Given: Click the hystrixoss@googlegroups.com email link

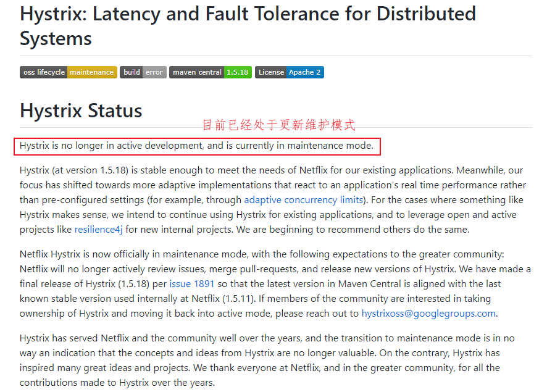Looking at the screenshot, I should coord(428,314).
